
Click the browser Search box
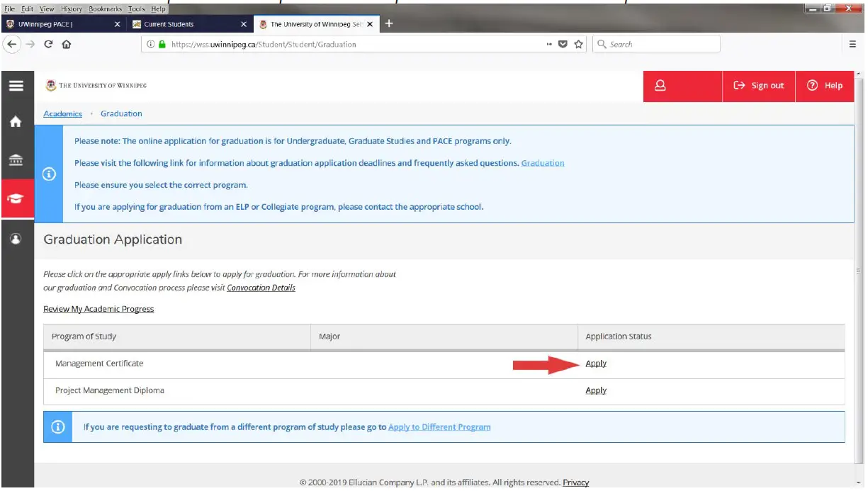click(657, 44)
